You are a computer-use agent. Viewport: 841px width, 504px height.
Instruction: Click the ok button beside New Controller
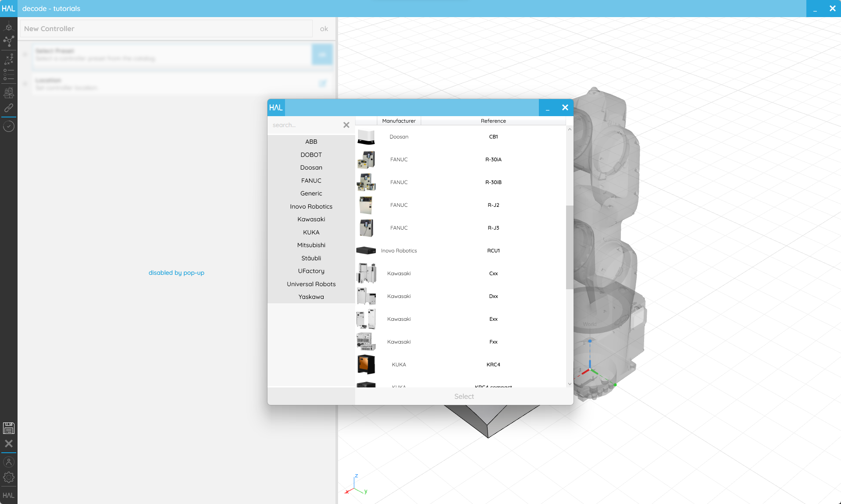(x=324, y=29)
